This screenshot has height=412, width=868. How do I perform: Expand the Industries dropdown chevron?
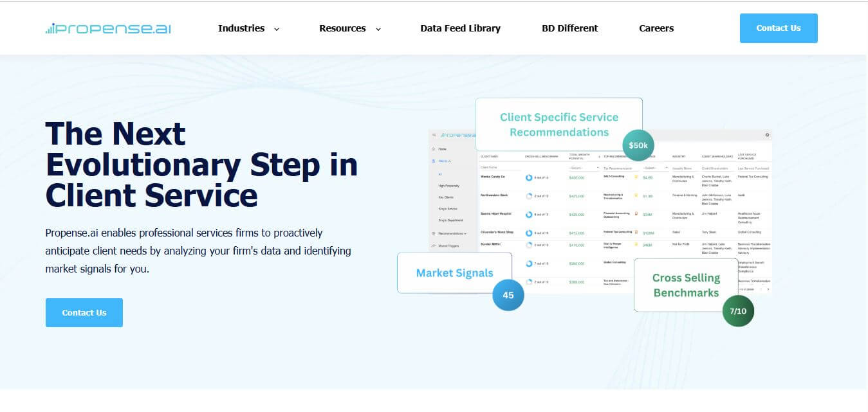tap(277, 29)
